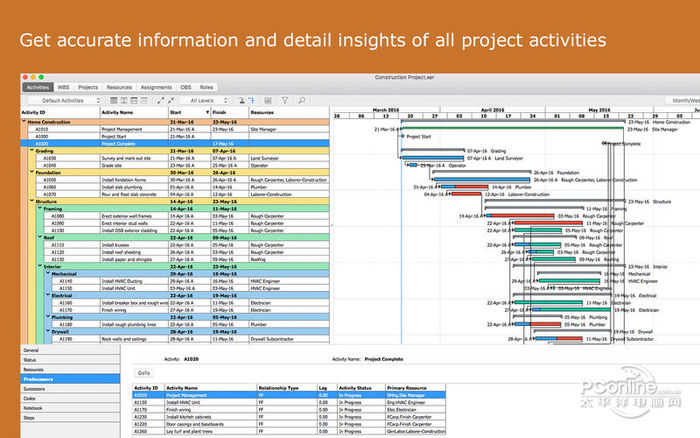Open the Month/Week timescale dropdown

click(684, 100)
